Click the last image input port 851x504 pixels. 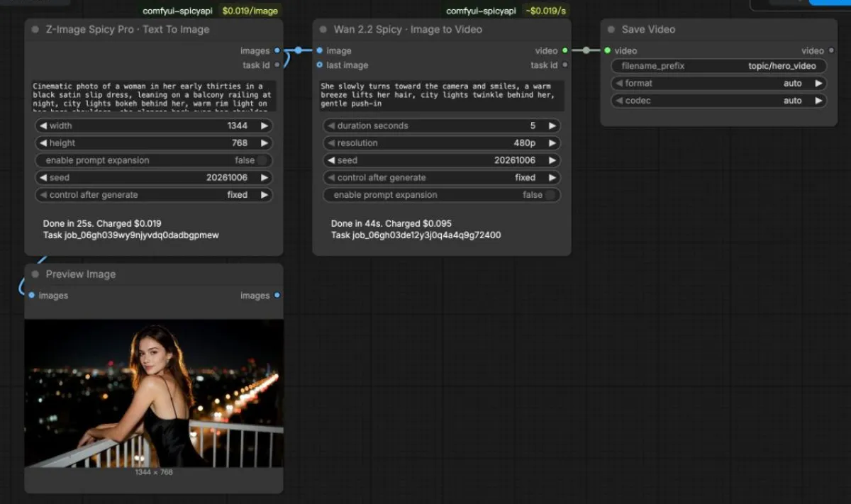[320, 65]
